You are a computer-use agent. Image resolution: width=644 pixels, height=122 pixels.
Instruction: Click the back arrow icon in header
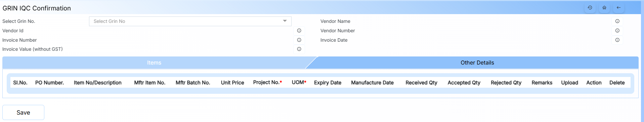(618, 8)
